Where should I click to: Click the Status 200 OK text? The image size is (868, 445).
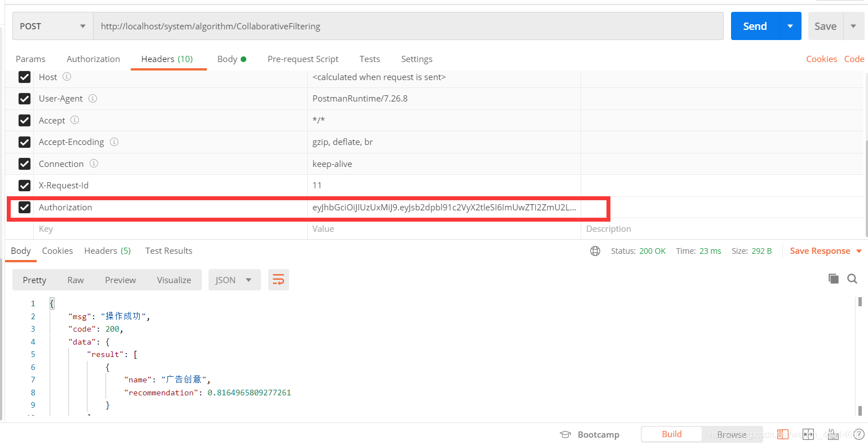click(638, 251)
